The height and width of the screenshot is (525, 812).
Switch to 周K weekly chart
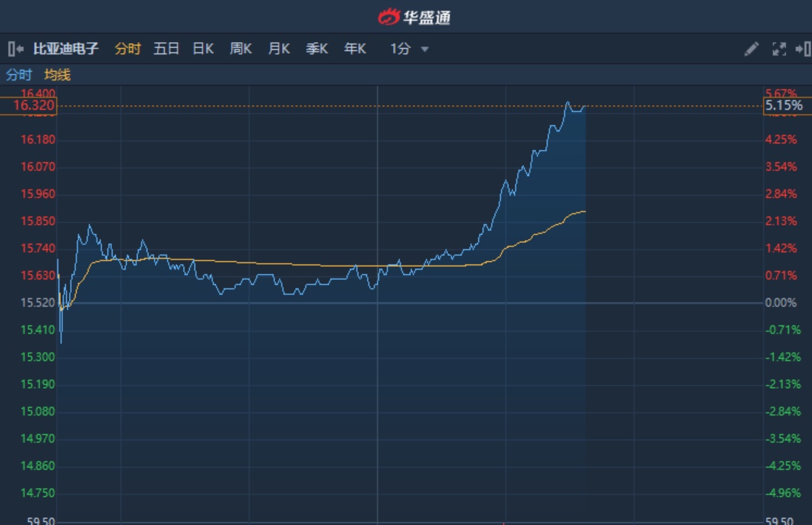coord(241,49)
